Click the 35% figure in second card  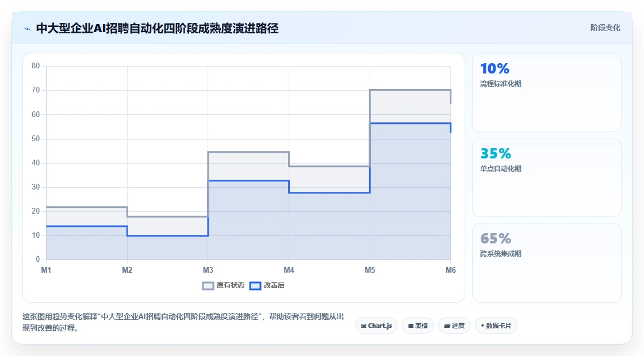click(496, 153)
